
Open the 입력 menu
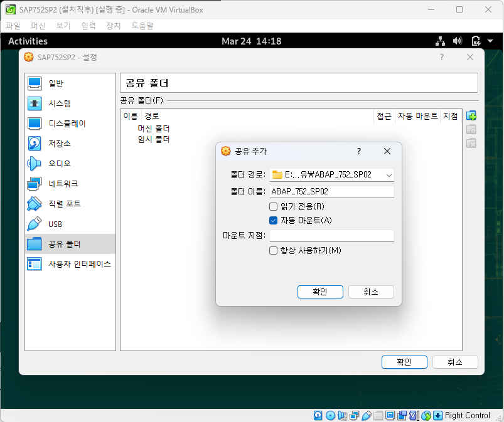click(88, 26)
